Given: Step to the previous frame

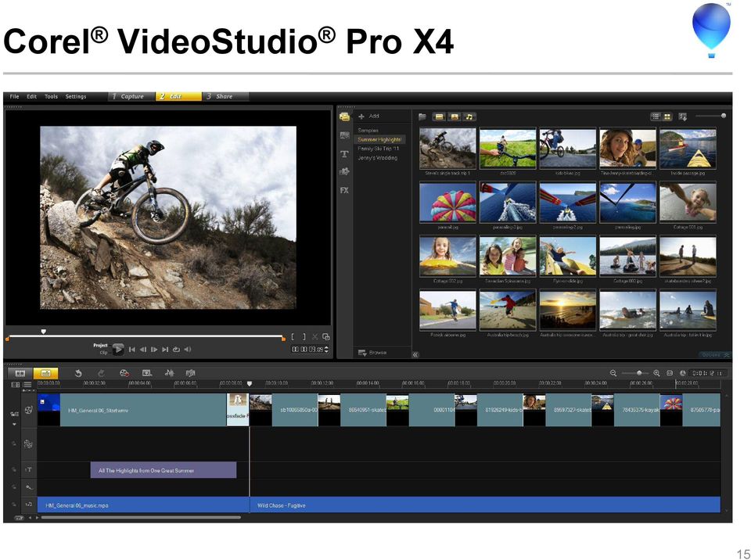Looking at the screenshot, I should (142, 350).
